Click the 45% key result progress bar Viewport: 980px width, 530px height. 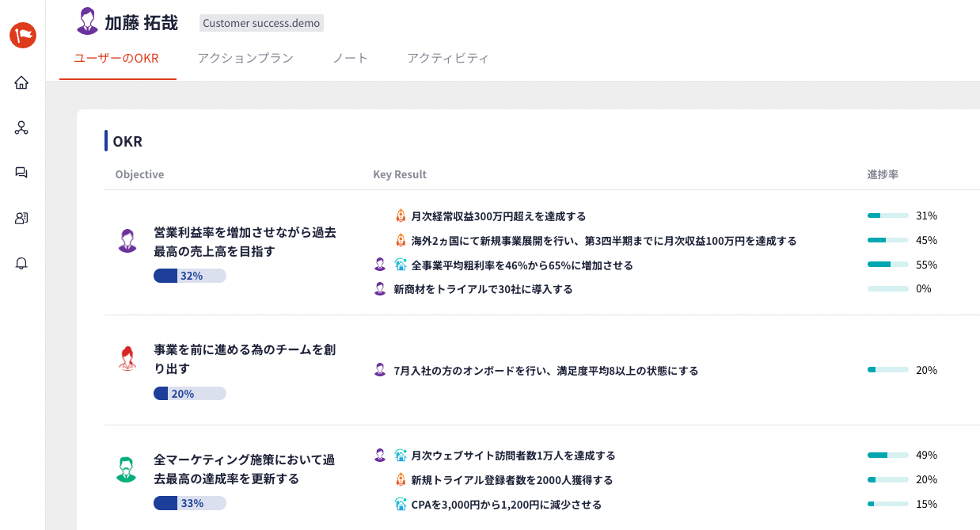pos(887,240)
